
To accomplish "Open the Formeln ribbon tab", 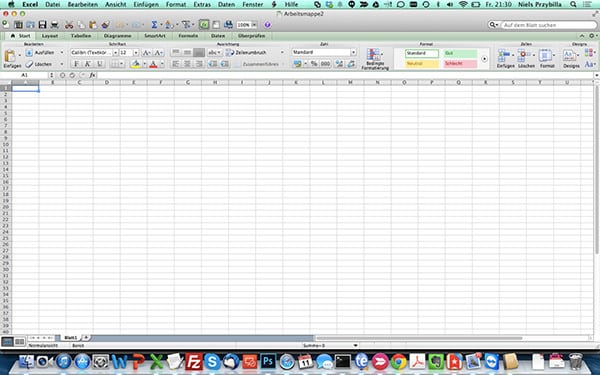I will 188,36.
